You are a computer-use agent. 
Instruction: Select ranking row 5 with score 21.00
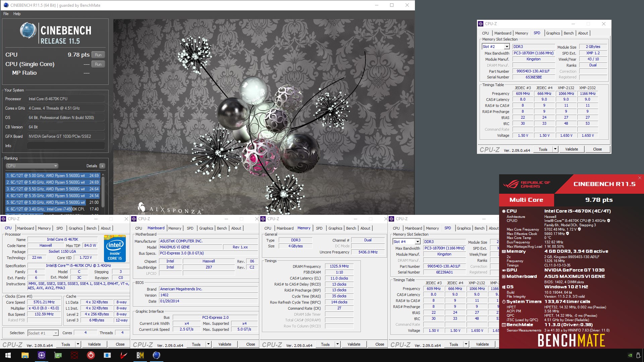(x=53, y=202)
